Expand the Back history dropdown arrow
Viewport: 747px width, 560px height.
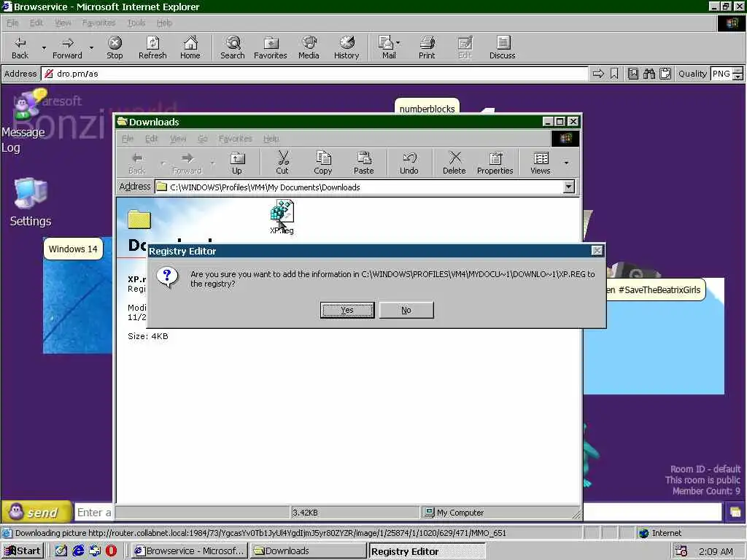44,48
